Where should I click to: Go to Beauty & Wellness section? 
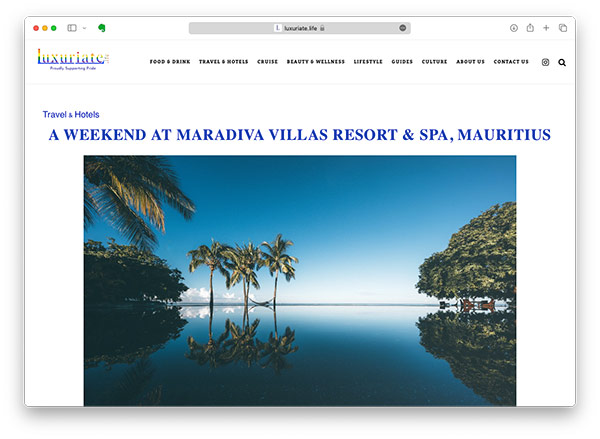[x=316, y=62]
